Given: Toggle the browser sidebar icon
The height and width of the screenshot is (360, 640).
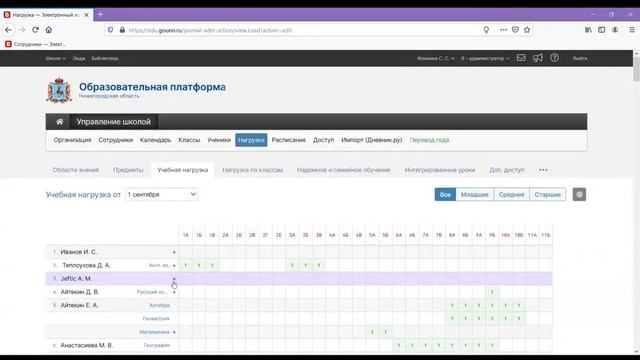Looking at the screenshot, I should [x=602, y=30].
